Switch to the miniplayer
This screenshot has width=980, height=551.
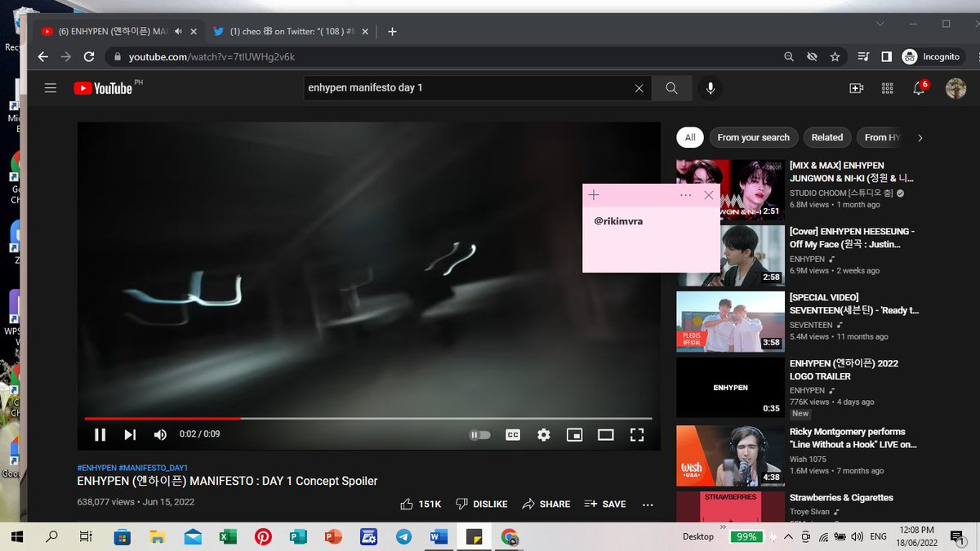575,435
